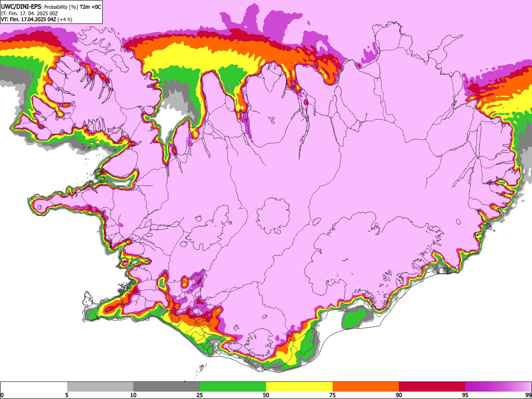Viewport: 532px width, 399px height.
Task: Click the white 0–5% legend swatch
Action: 34,387
